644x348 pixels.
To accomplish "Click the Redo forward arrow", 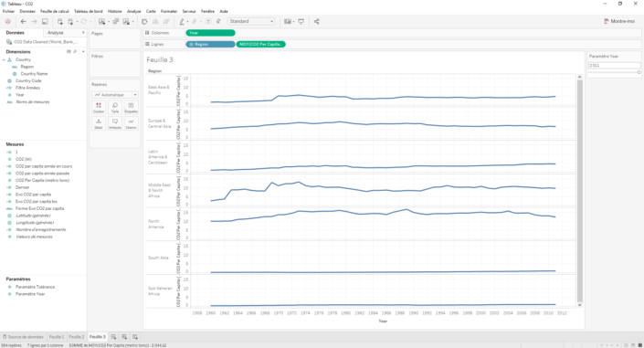I will click(x=34, y=21).
